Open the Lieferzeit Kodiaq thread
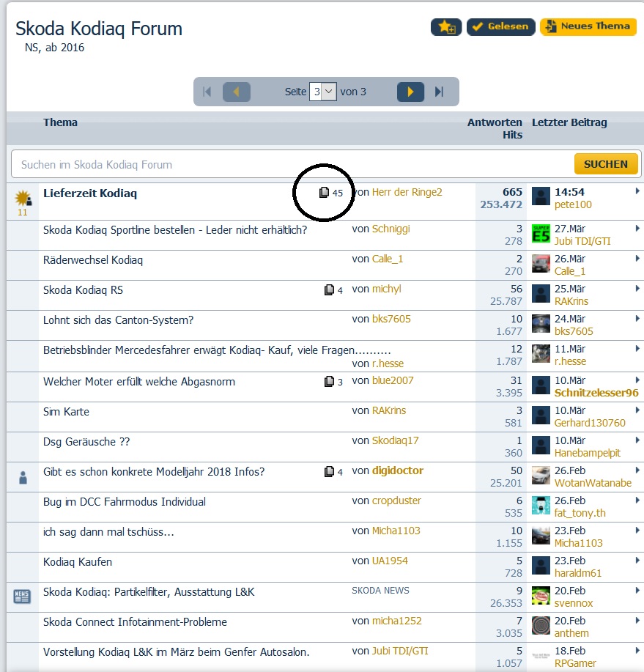Viewport: 644px width, 672px height. tap(90, 193)
